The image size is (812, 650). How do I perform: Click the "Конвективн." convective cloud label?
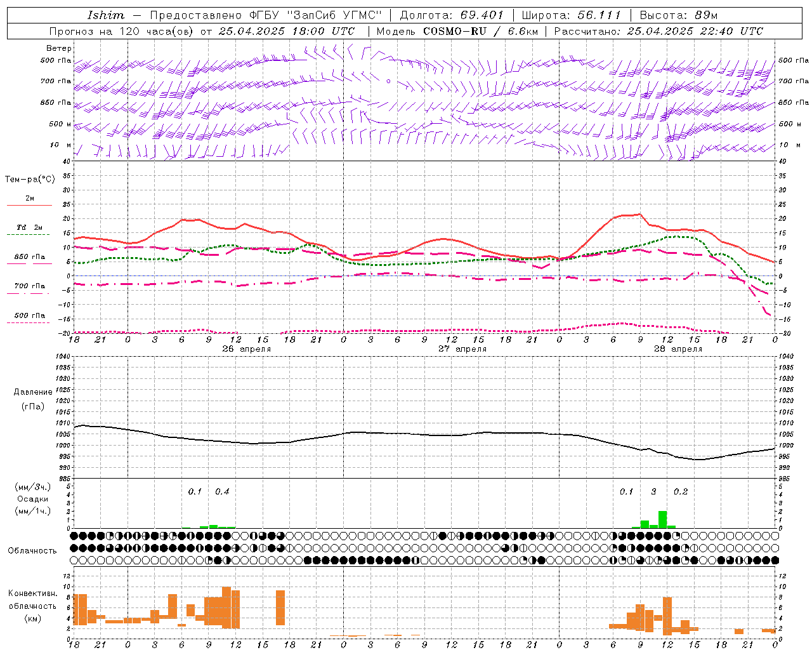coord(32,594)
